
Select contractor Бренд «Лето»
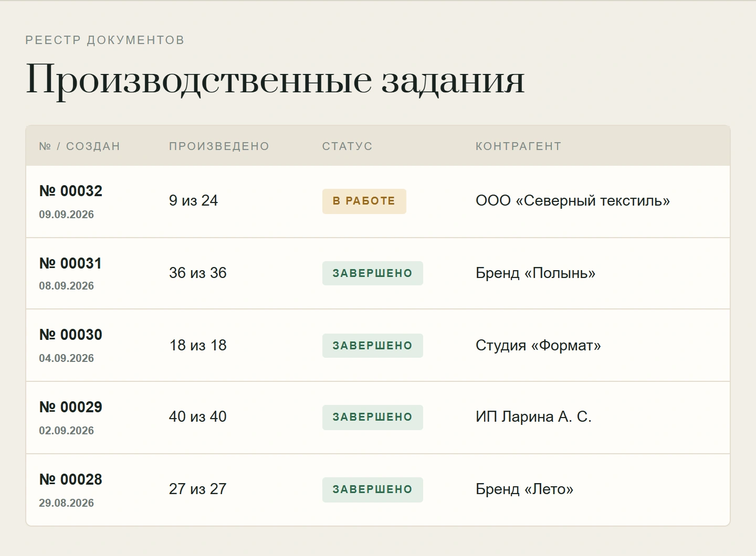tap(524, 489)
